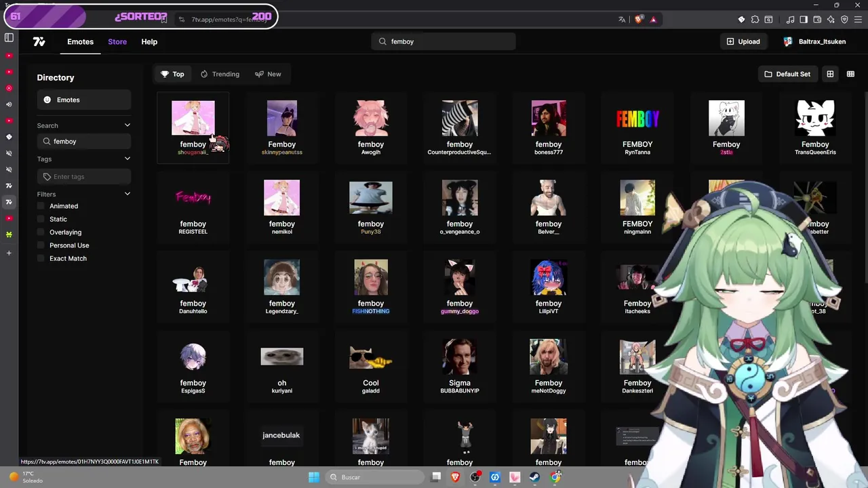The height and width of the screenshot is (488, 868).
Task: Enable the Overlaying filter checkbox
Action: [x=41, y=232]
